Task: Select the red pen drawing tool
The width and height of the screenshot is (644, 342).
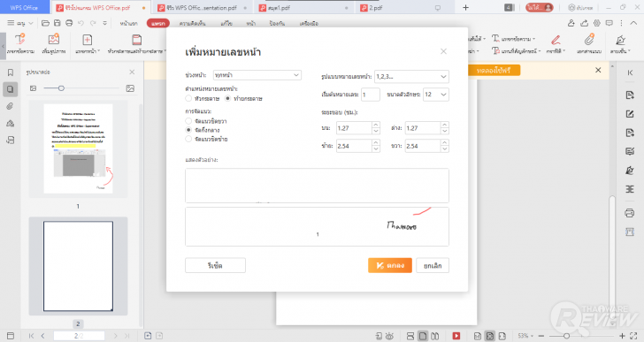Action: click(556, 40)
